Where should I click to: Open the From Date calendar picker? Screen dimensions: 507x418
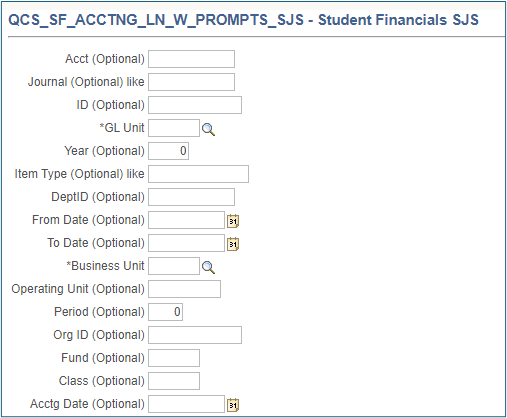point(233,221)
